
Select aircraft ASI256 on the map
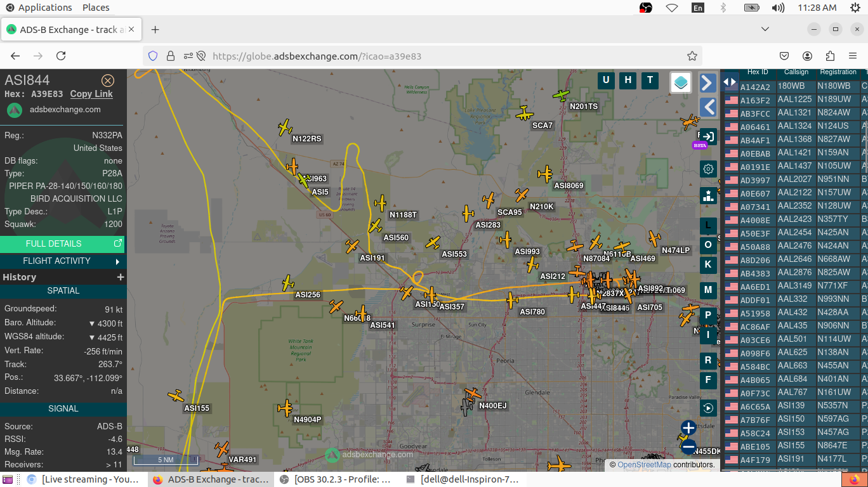click(x=288, y=283)
